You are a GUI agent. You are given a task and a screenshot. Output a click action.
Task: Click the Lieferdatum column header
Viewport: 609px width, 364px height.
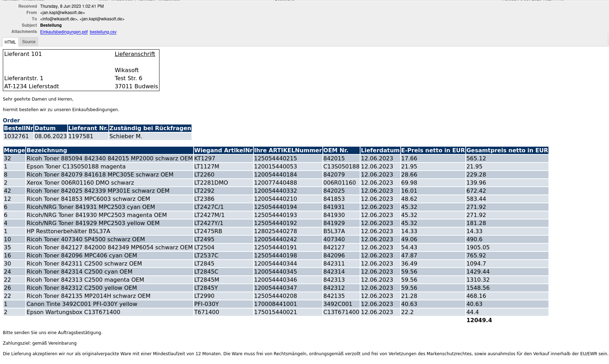380,151
